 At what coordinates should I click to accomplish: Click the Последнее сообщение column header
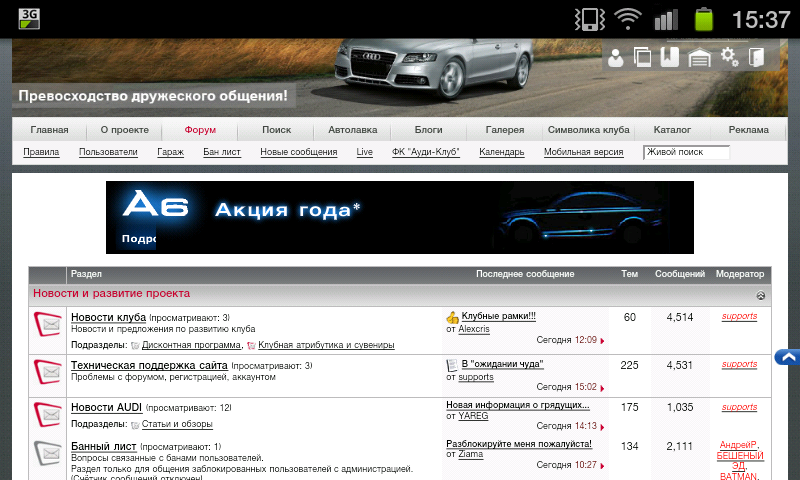click(x=525, y=274)
